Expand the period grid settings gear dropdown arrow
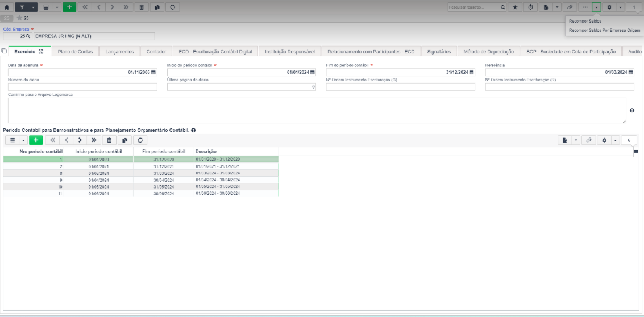644x317 pixels. [x=615, y=140]
